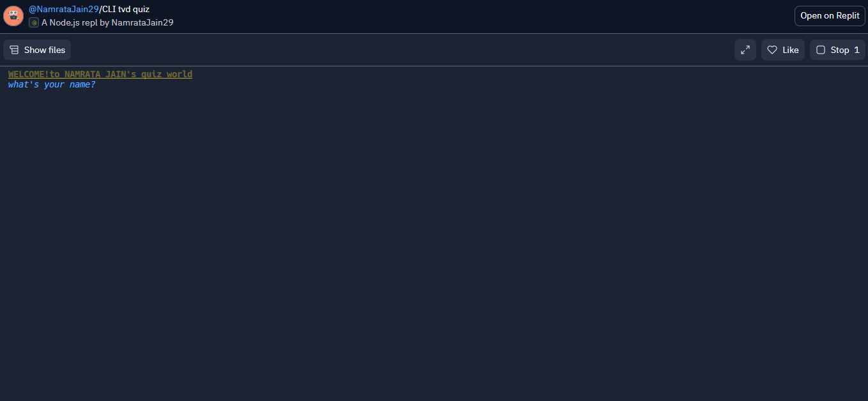Click the NamrataJain29 profile avatar
Image resolution: width=868 pixels, height=401 pixels.
[x=13, y=16]
